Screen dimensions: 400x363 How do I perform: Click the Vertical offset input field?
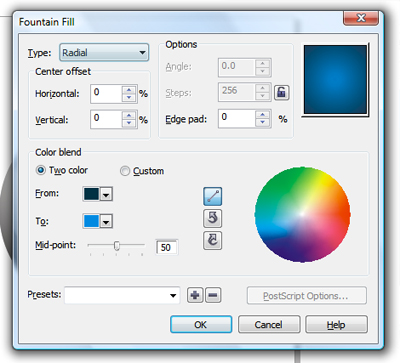point(106,119)
